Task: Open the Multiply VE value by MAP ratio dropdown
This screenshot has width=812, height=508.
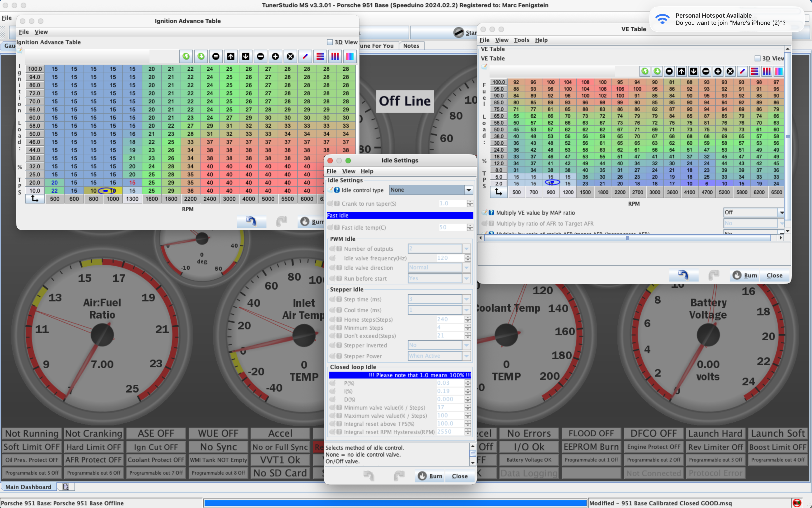Action: [753, 212]
